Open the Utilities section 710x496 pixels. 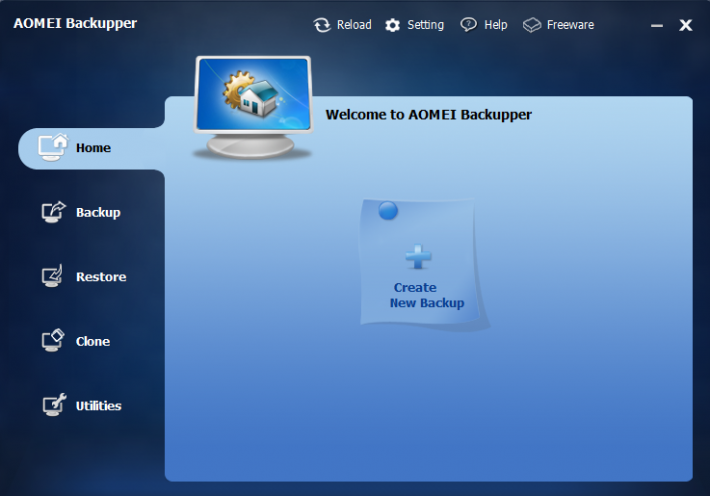click(x=98, y=405)
